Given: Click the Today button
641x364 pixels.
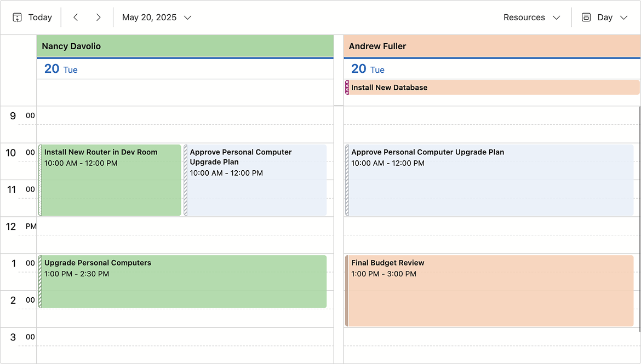Looking at the screenshot, I should click(39, 17).
